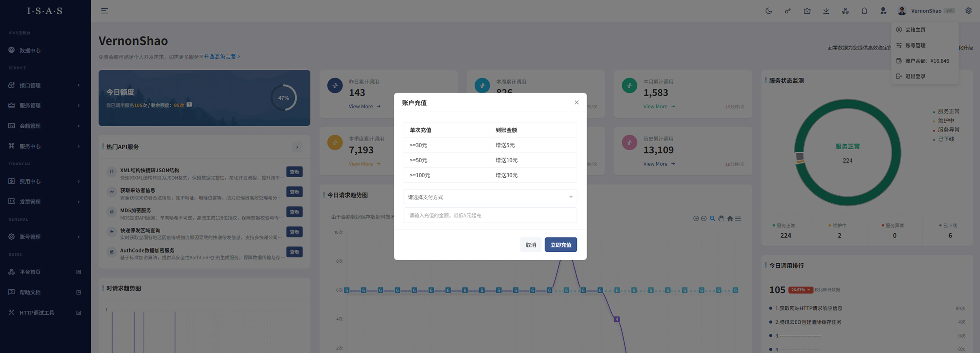
Task: Click 查看 for AuthCode数据加密服务
Action: [294, 252]
